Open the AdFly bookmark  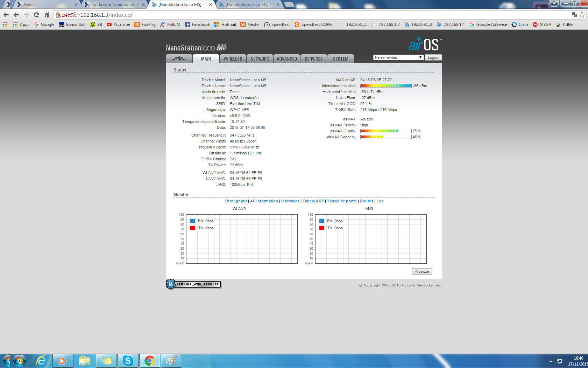(564, 25)
